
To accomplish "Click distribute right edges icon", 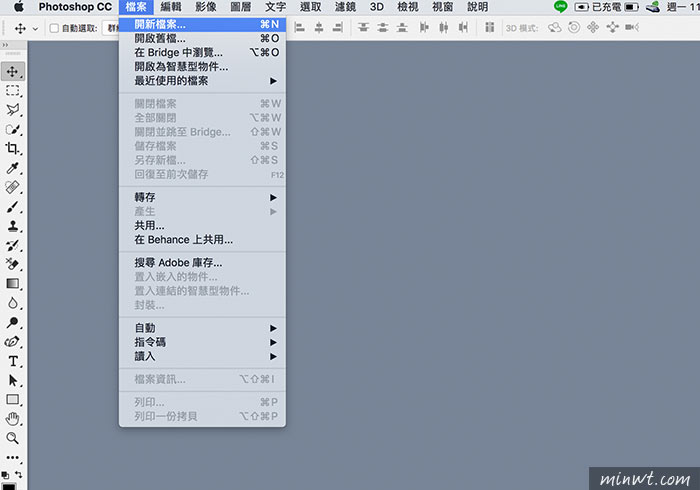I will [463, 28].
